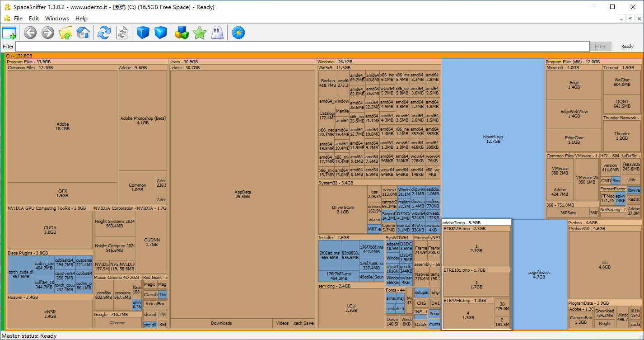
Task: Select the 176f7b83.msi 454.3MB file
Action: coord(339,276)
